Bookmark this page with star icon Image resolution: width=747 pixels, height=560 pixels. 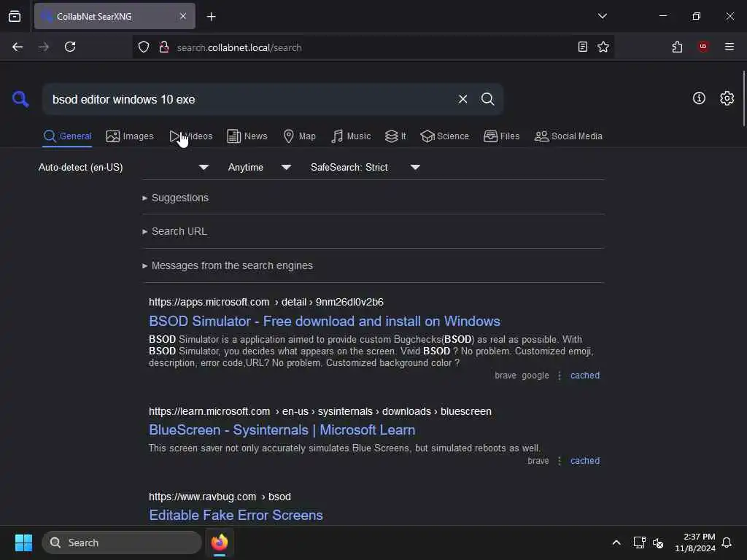pyautogui.click(x=603, y=47)
